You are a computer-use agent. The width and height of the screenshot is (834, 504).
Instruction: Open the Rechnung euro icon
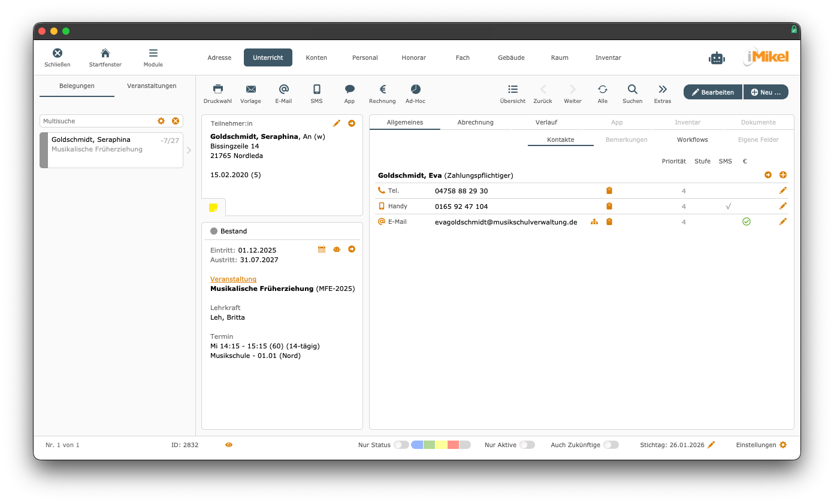click(x=382, y=89)
